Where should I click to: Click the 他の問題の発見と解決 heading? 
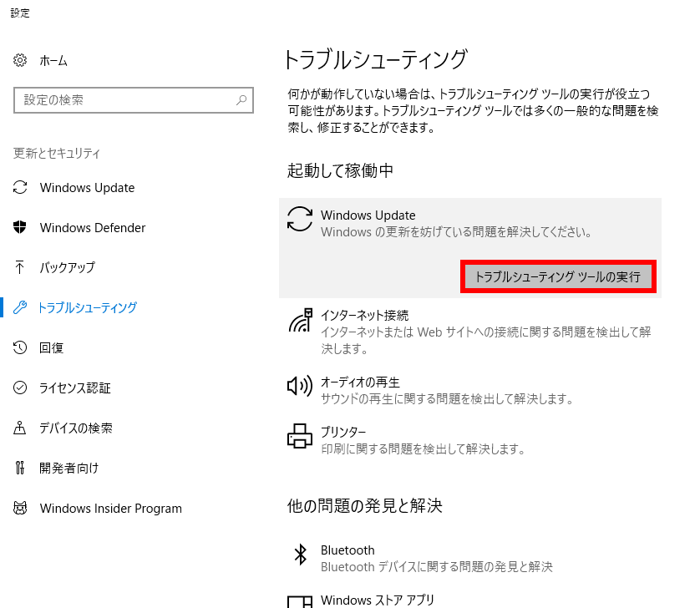pos(365,506)
